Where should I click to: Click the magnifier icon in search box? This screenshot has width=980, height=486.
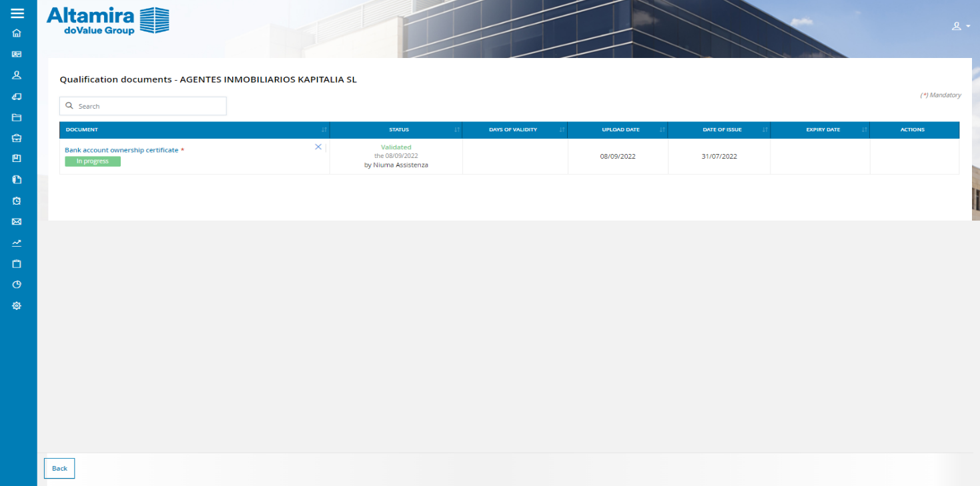click(x=69, y=106)
